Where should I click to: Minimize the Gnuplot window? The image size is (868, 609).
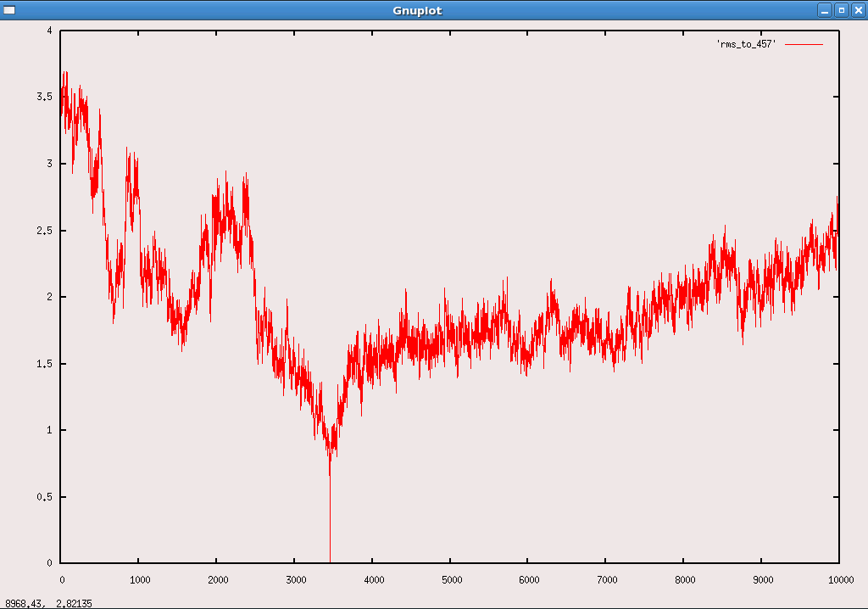(824, 10)
